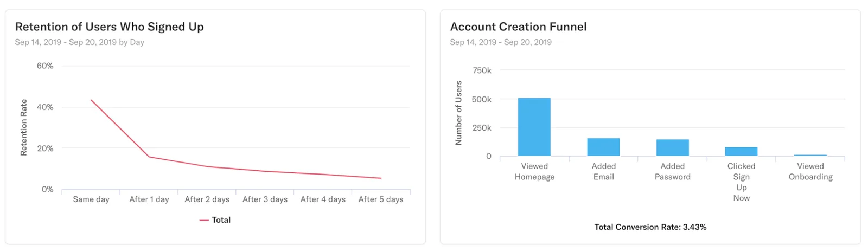Viewport: 868px width, 252px height.
Task: Select the Added Password funnel bar
Action: click(673, 147)
